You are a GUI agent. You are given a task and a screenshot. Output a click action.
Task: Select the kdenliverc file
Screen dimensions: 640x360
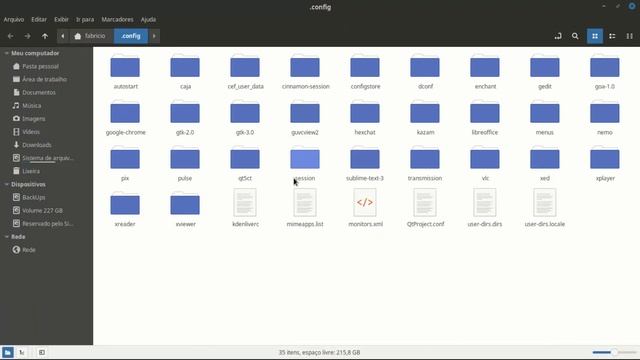click(x=245, y=208)
